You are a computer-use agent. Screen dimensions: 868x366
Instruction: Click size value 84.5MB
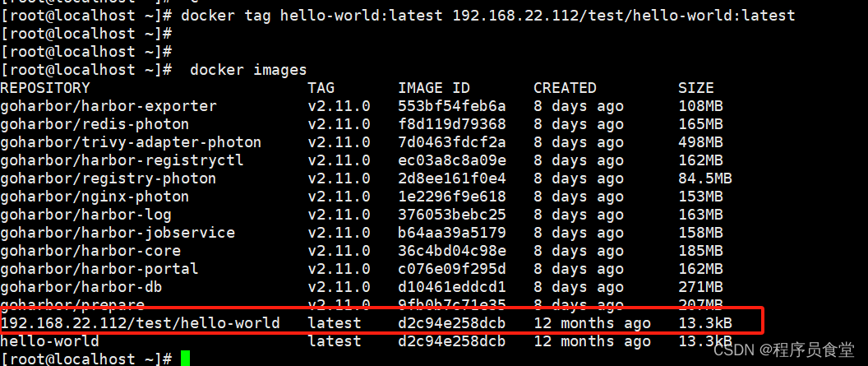(x=705, y=178)
